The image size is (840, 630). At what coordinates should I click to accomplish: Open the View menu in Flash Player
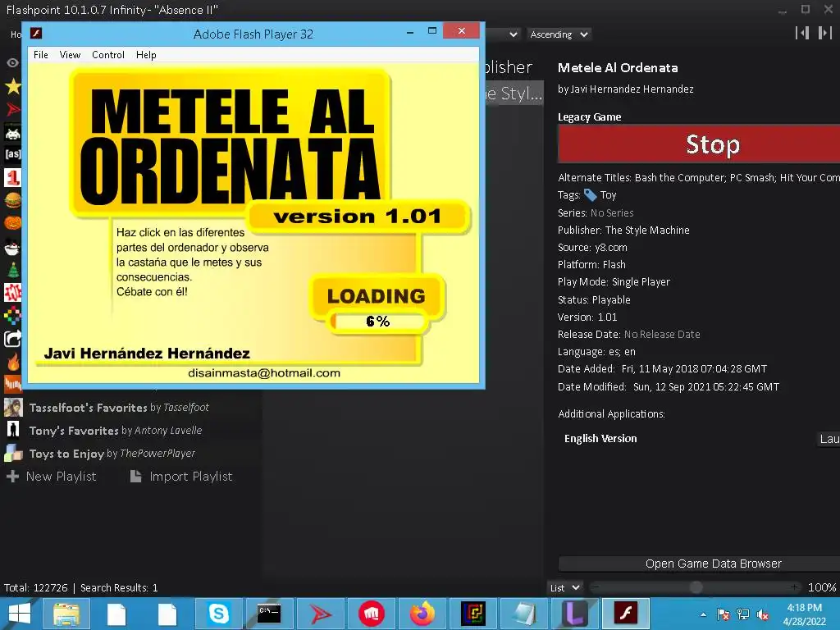tap(71, 55)
